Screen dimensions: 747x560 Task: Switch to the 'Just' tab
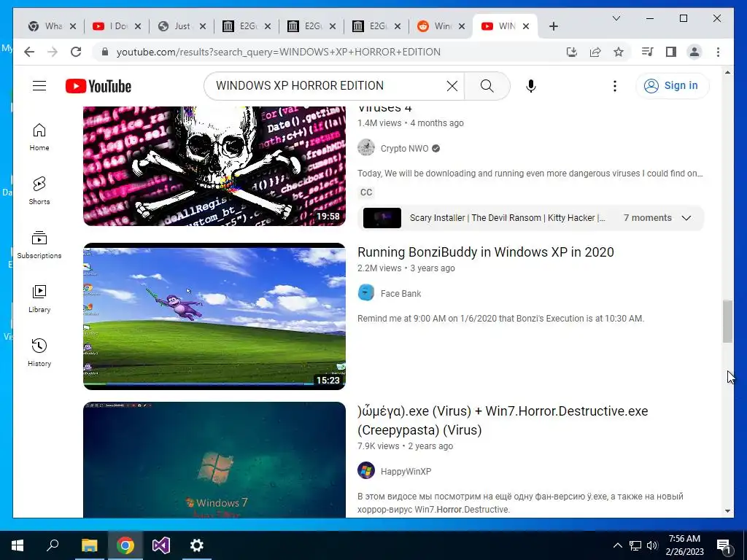183,26
